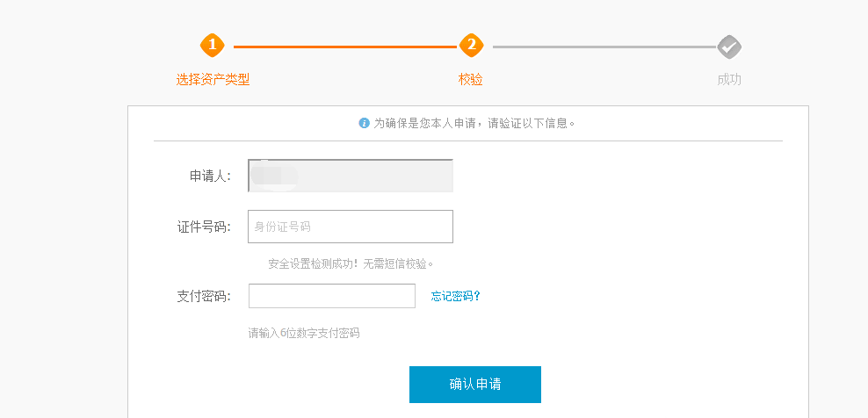Click the 安全设置检测成功 hint text
Screen dimensions: 868x418
pyautogui.click(x=351, y=263)
